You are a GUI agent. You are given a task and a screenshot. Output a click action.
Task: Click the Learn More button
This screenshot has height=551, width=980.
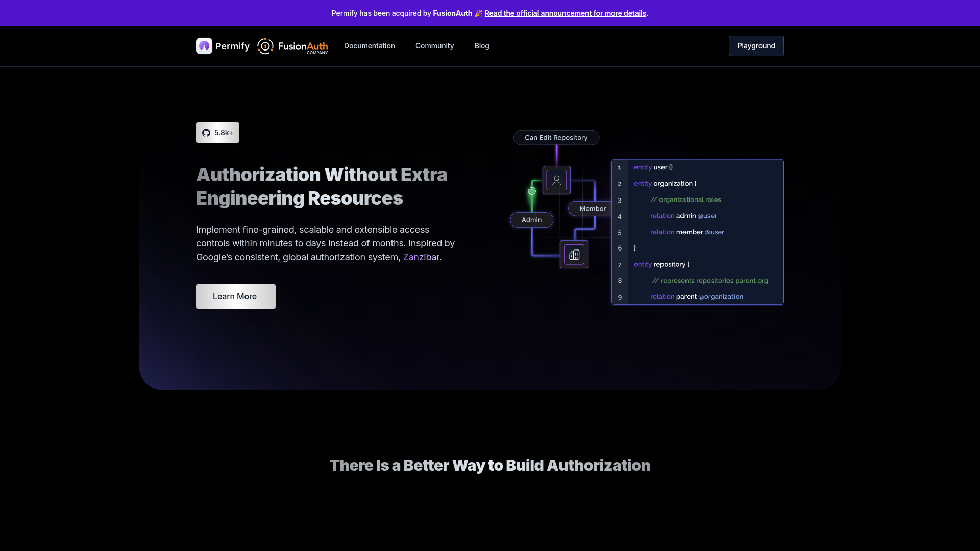(235, 296)
